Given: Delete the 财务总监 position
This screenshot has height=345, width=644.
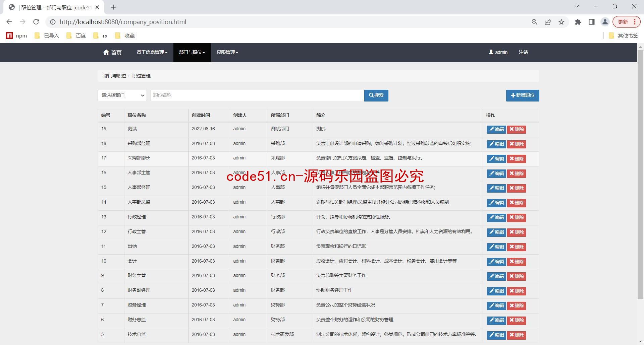Looking at the screenshot, I should tap(517, 320).
